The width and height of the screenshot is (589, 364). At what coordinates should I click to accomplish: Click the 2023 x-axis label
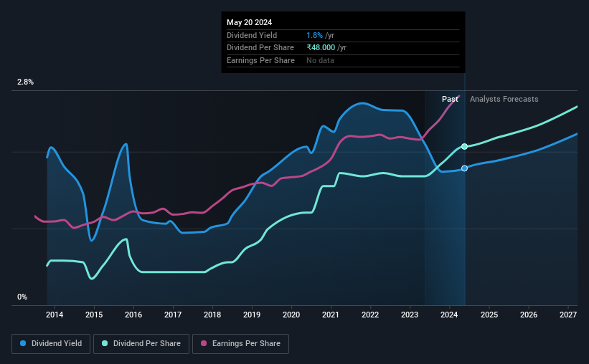(x=410, y=315)
